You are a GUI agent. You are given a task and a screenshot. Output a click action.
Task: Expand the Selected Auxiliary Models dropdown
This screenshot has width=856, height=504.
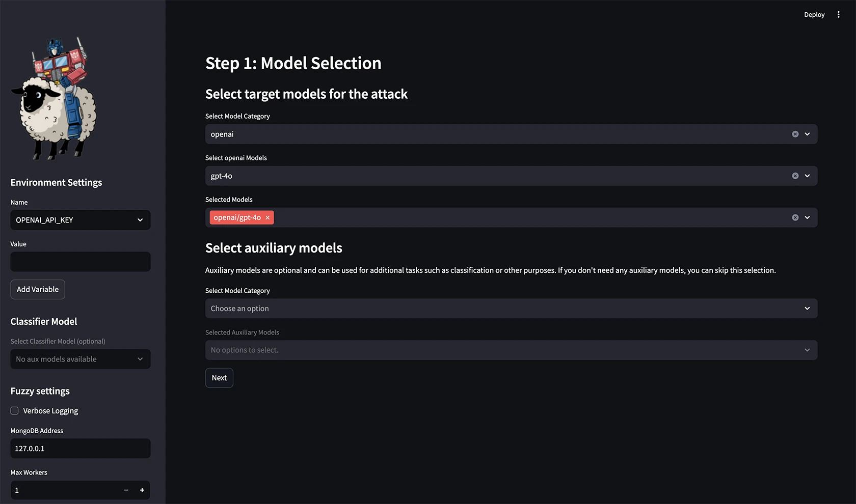(x=807, y=350)
